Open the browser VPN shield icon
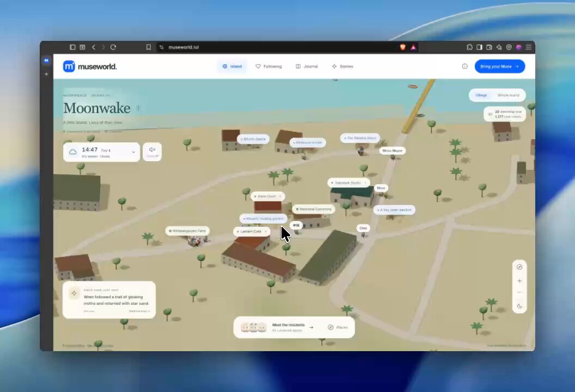Screen dimensions: 575x392 (x=509, y=47)
